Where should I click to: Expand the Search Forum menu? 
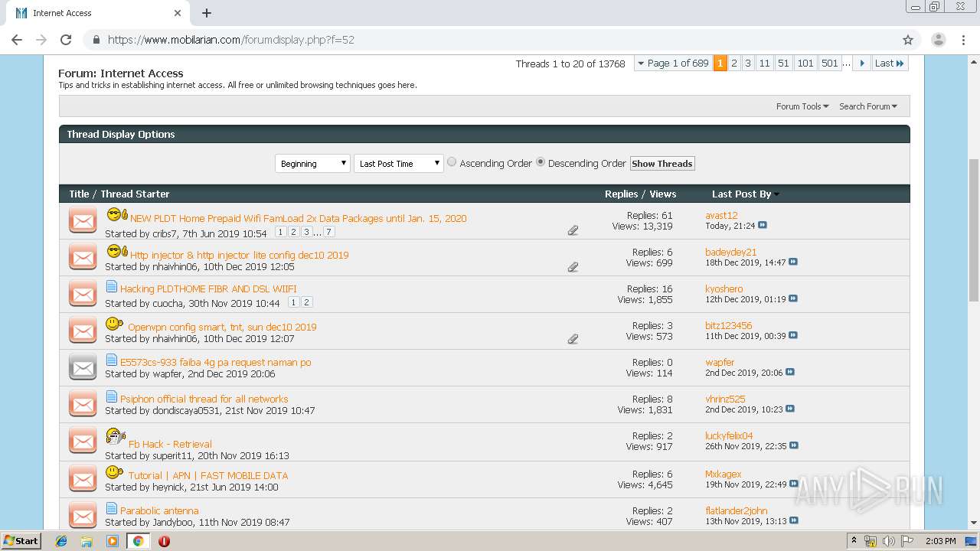click(868, 106)
